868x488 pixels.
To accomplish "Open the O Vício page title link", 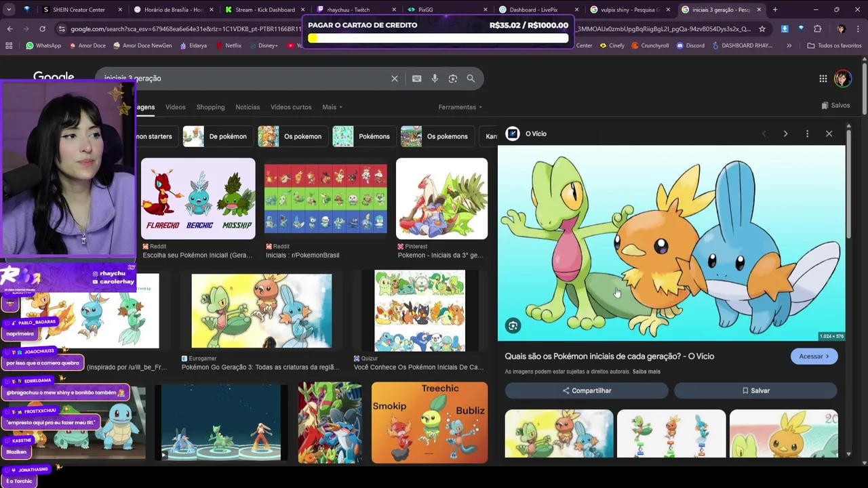I will coord(609,357).
